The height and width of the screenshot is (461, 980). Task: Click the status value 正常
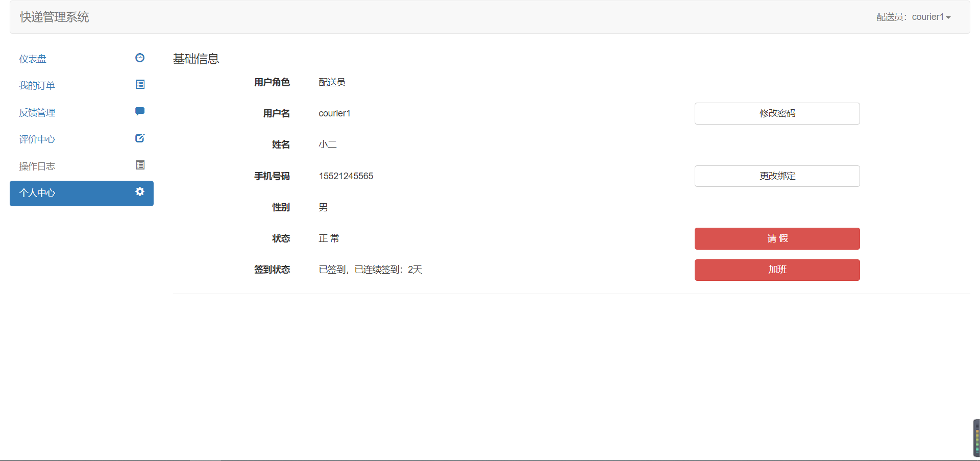329,238
